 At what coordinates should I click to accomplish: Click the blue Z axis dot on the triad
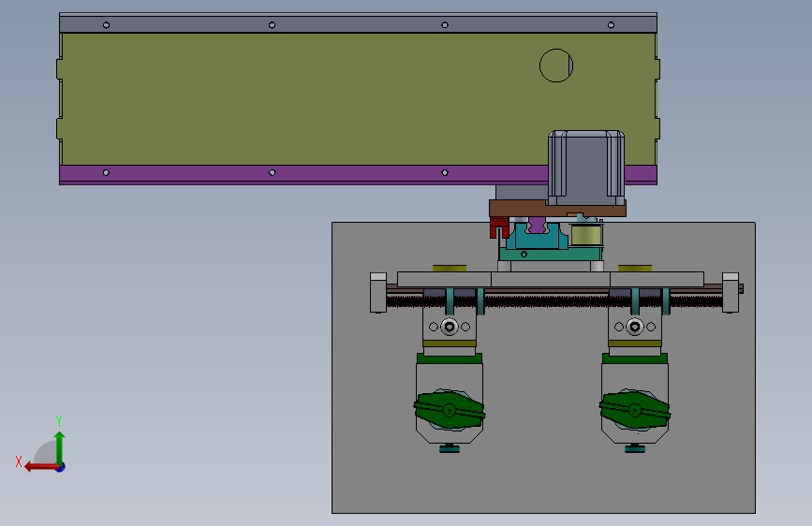tap(61, 467)
